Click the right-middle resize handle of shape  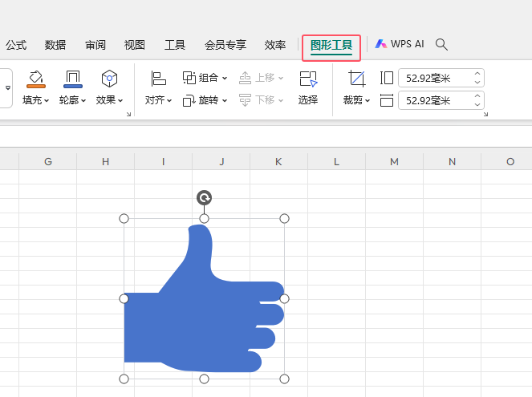coord(284,298)
